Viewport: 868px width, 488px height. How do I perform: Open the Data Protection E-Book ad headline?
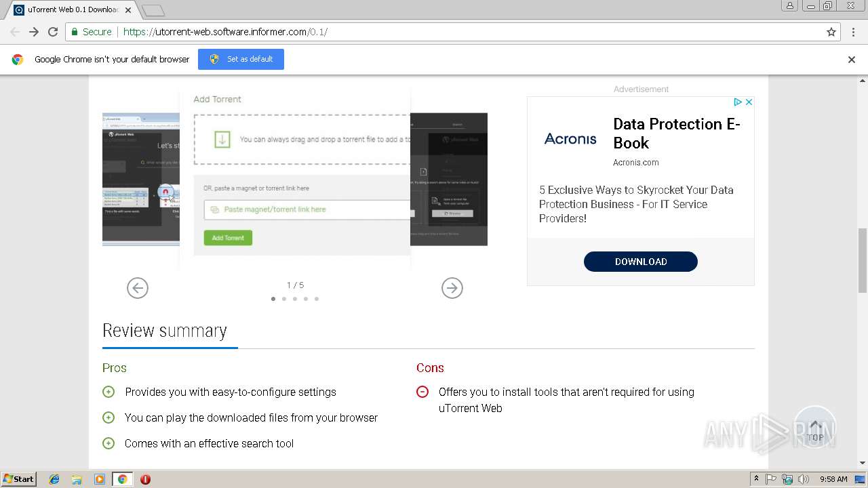coord(677,134)
